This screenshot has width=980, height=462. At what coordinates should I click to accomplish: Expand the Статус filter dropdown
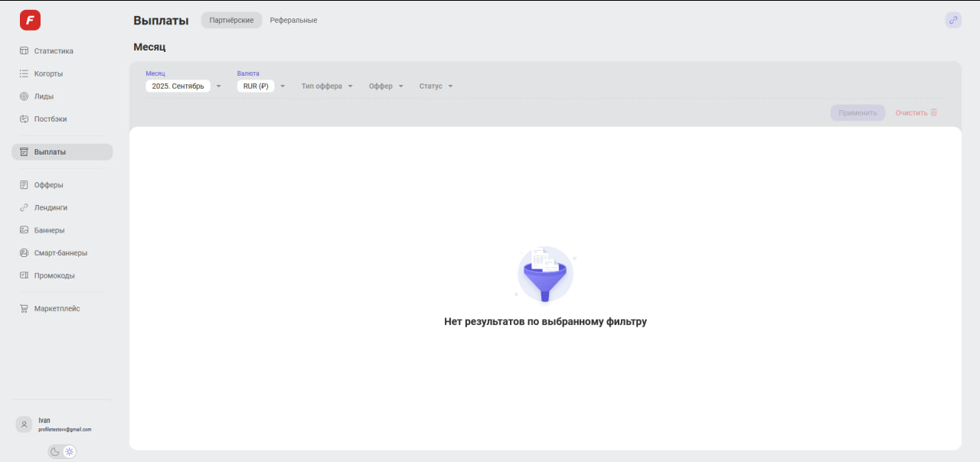(436, 86)
